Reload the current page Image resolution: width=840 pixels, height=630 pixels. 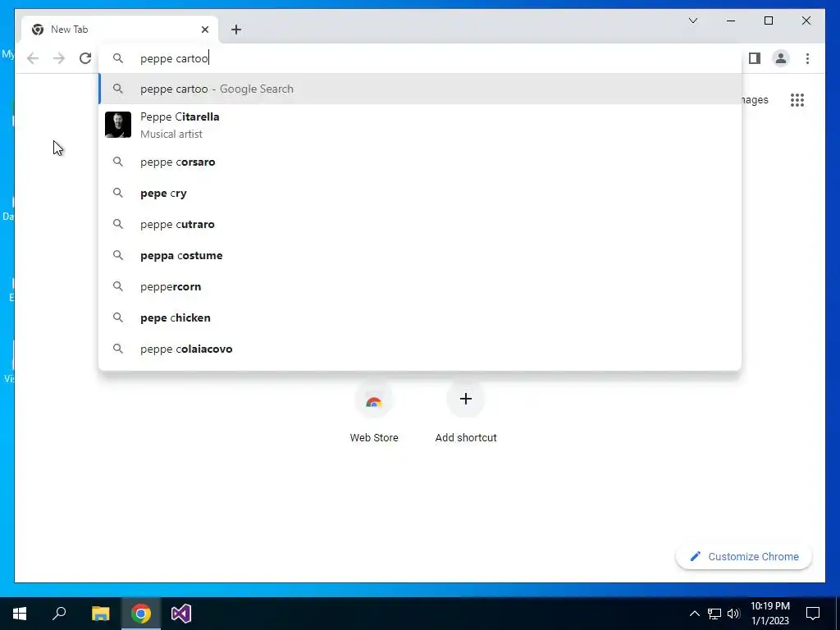(x=85, y=58)
